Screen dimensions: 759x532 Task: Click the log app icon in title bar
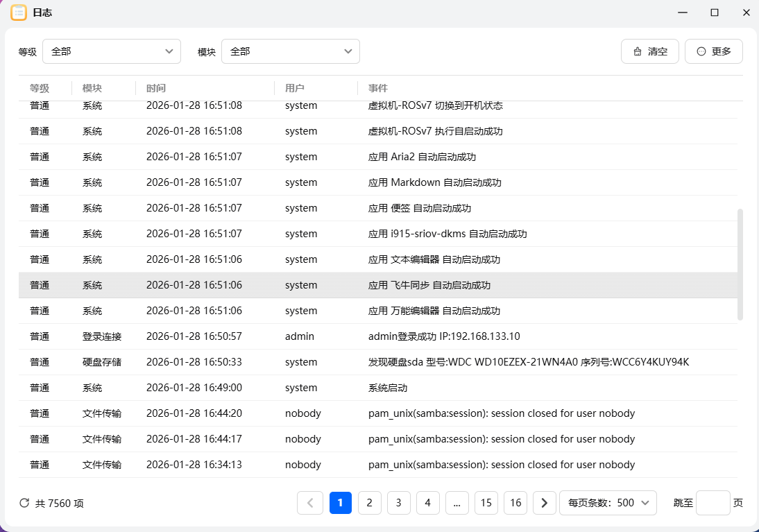click(19, 12)
